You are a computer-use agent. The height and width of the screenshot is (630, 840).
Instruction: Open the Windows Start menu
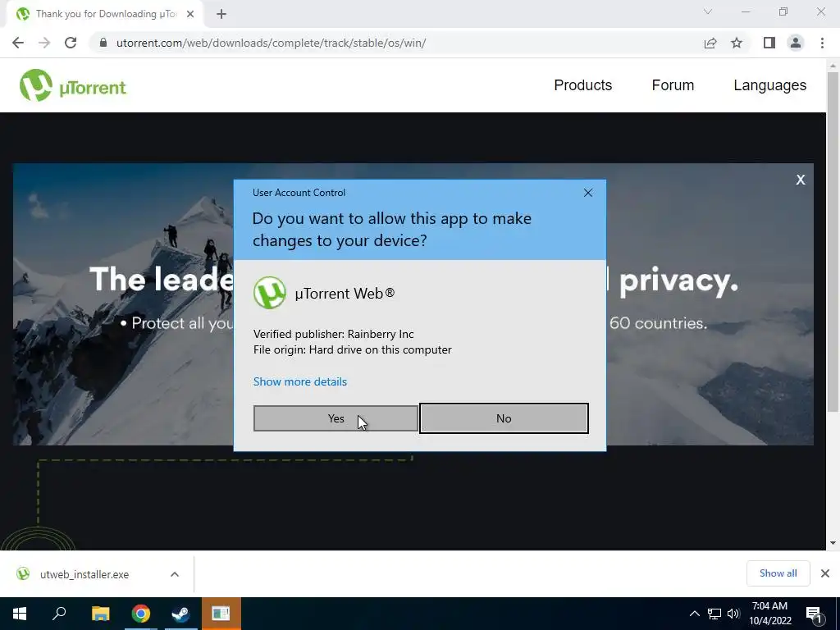tap(20, 614)
